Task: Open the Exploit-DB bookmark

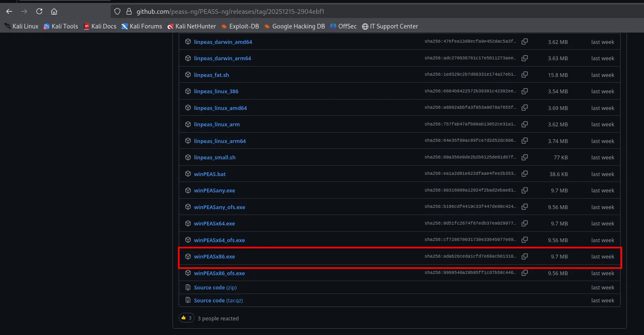Action: (240, 26)
